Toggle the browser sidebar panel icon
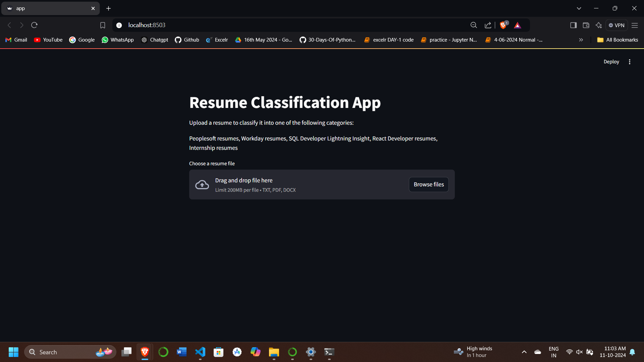This screenshot has height=362, width=644. [573, 25]
